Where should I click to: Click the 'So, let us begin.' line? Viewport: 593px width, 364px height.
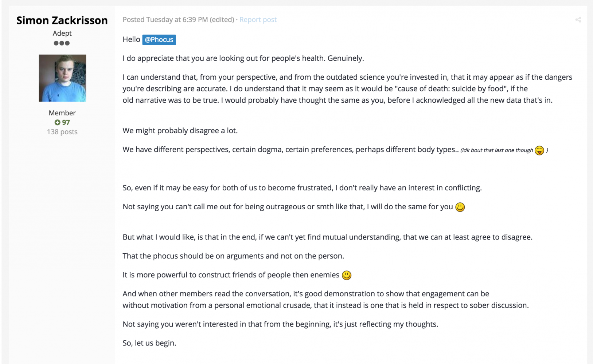tap(149, 343)
